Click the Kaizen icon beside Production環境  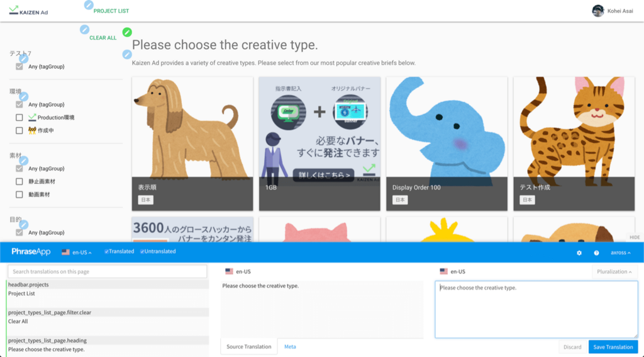[32, 117]
